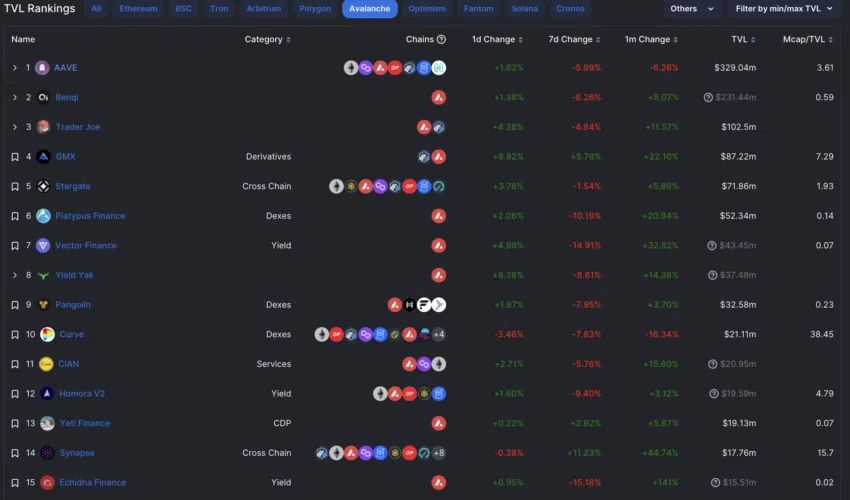Click the Echidna Finance logo icon
Viewport: 850px width, 500px height.
point(48,483)
